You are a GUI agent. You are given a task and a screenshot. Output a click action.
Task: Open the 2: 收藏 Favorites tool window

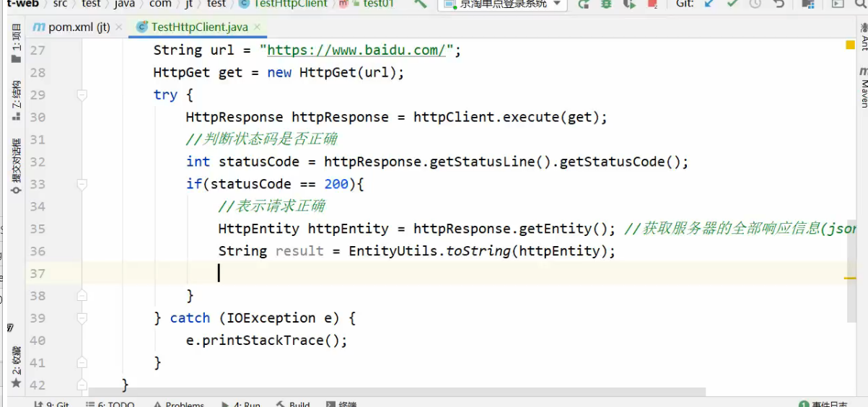pyautogui.click(x=16, y=366)
